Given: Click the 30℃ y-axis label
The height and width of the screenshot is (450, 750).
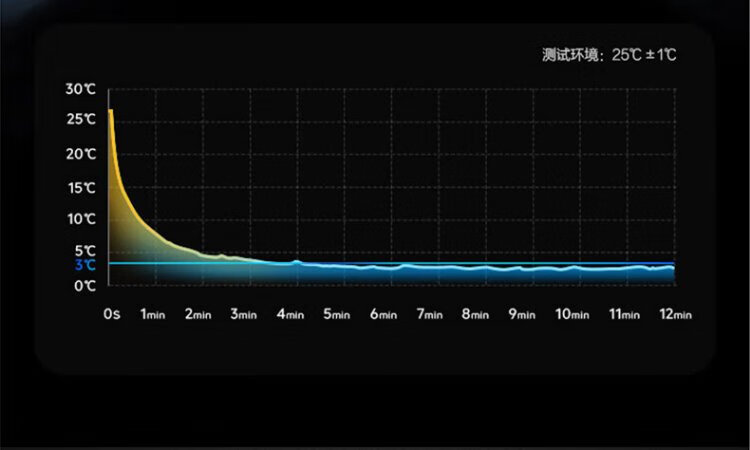Looking at the screenshot, I should (x=80, y=89).
